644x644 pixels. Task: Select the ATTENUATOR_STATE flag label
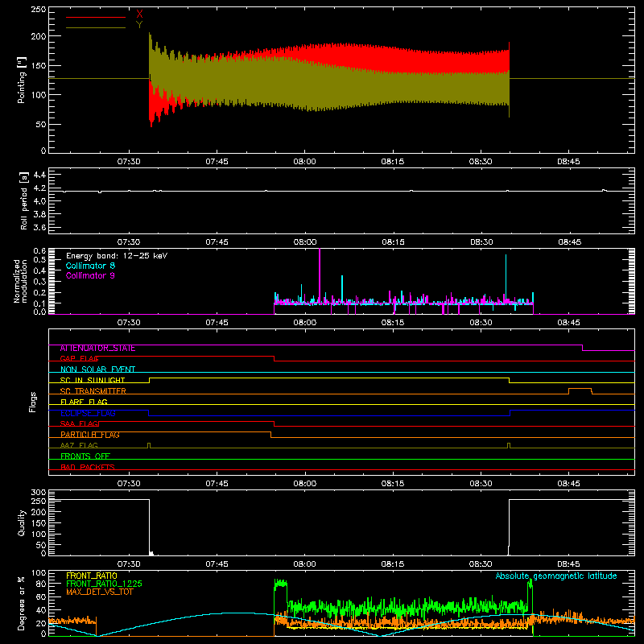click(97, 349)
